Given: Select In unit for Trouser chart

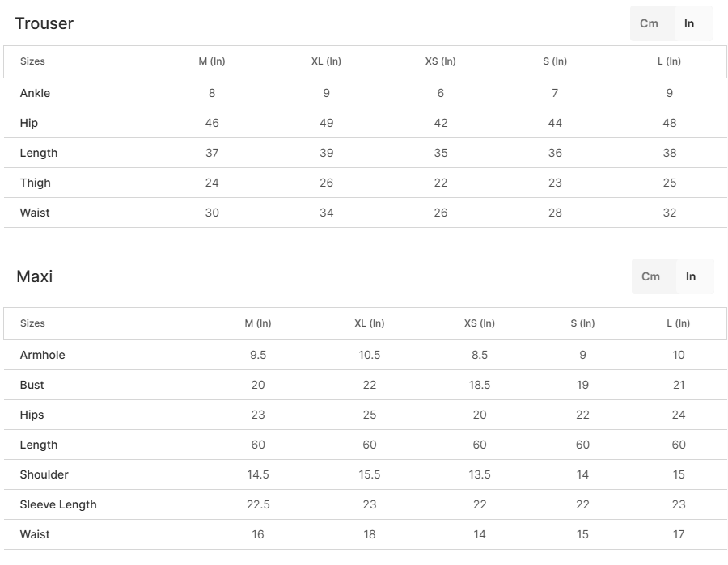Looking at the screenshot, I should coord(689,23).
